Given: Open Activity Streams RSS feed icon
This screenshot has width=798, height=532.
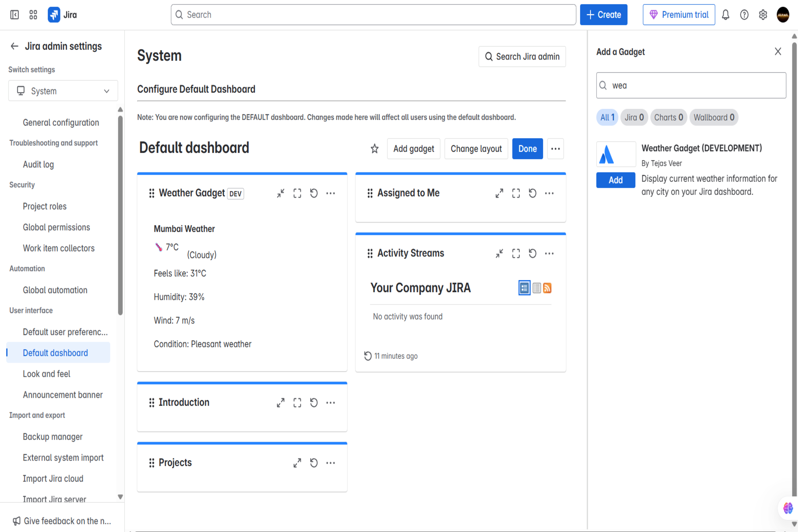Looking at the screenshot, I should tap(548, 288).
